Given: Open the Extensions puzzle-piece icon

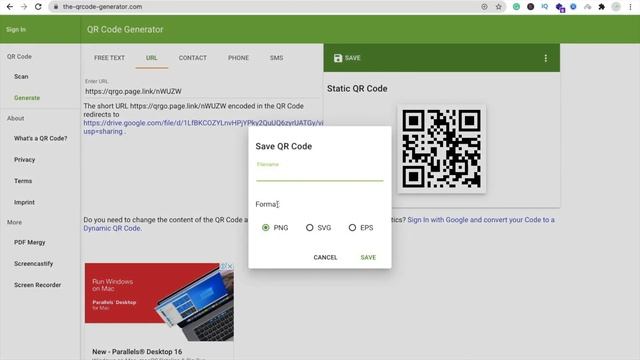Looking at the screenshot, I should pyautogui.click(x=602, y=7).
